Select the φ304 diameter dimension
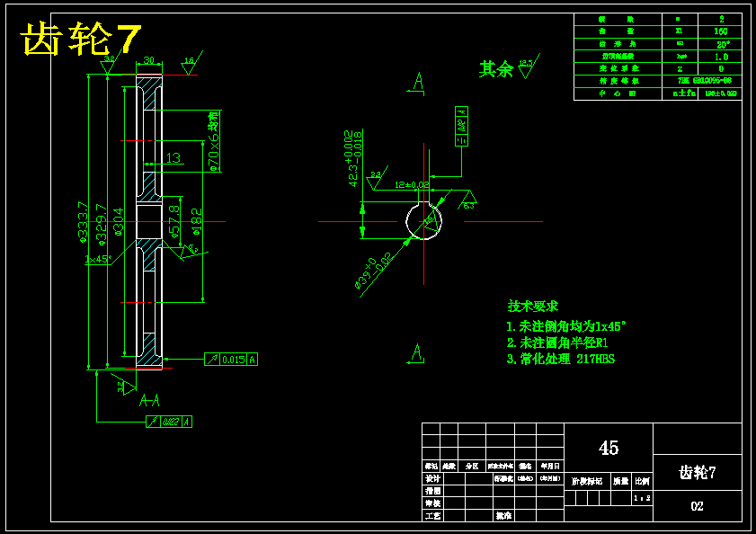 click(x=118, y=222)
